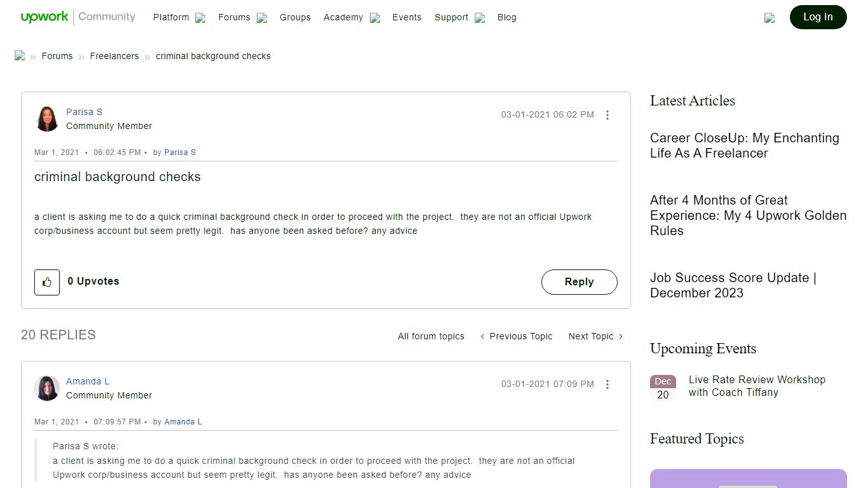This screenshot has width=868, height=488.
Task: Go to the Previous Topic
Action: click(517, 336)
